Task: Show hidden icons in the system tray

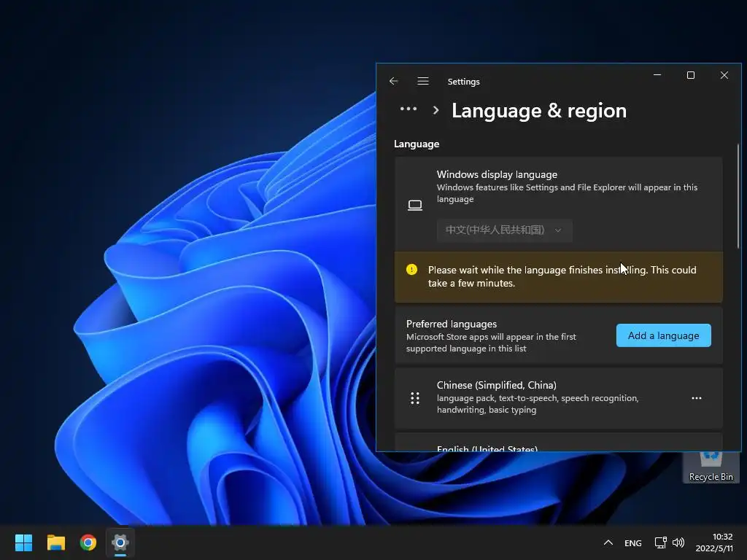Action: [608, 542]
